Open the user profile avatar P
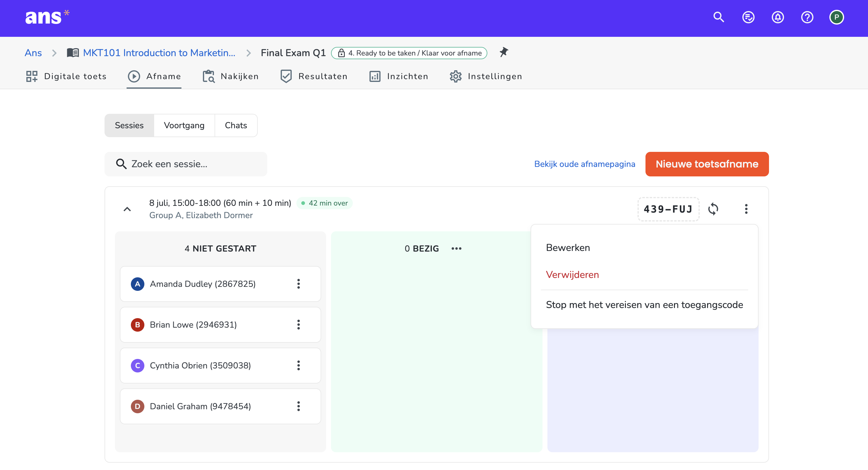Viewport: 868px width, 470px height. [x=836, y=17]
